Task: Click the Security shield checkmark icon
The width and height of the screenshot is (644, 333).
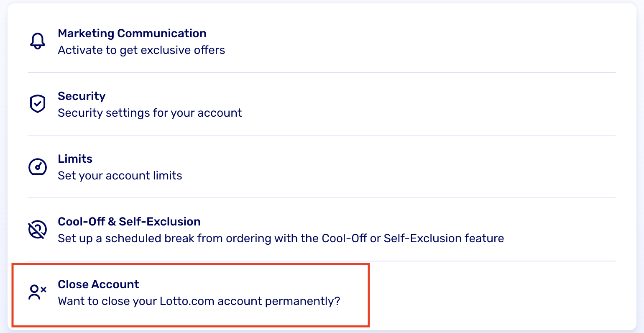Action: pyautogui.click(x=38, y=104)
